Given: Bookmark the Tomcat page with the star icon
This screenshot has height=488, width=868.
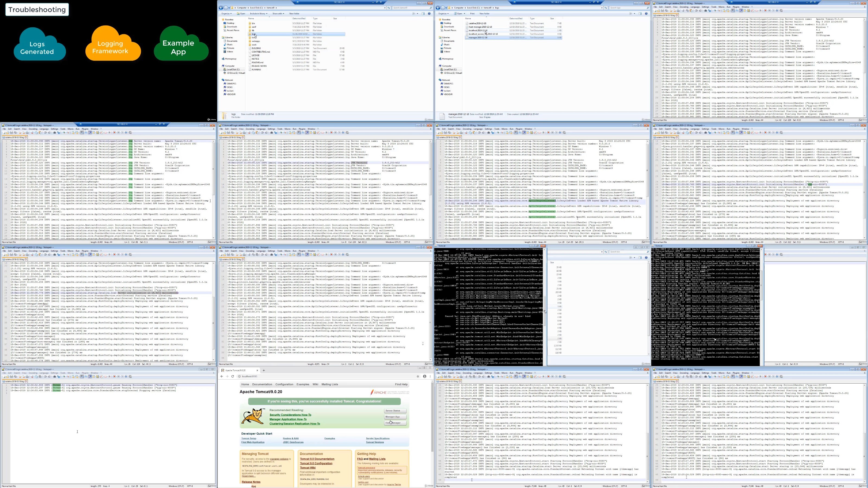Looking at the screenshot, I should click(x=418, y=377).
